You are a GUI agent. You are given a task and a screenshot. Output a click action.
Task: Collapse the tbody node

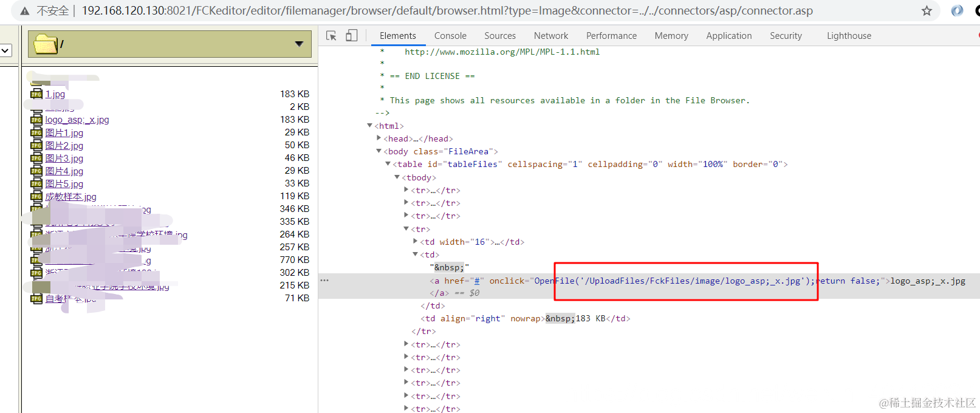pyautogui.click(x=397, y=177)
